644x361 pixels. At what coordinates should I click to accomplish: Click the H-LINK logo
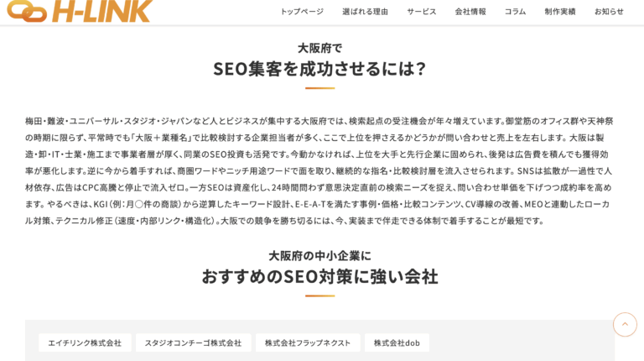pyautogui.click(x=80, y=10)
